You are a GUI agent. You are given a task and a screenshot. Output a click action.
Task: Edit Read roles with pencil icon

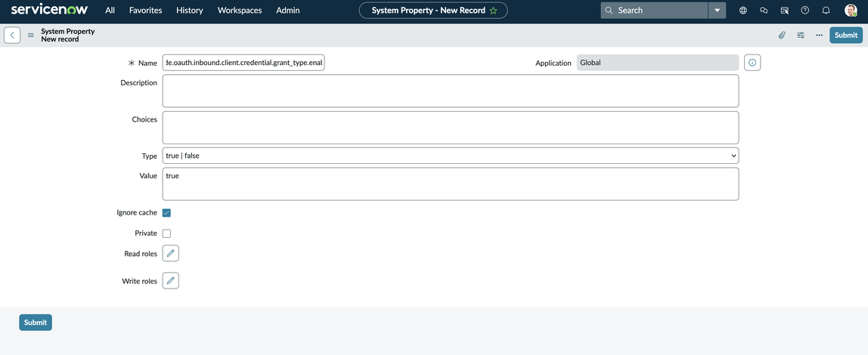point(171,254)
